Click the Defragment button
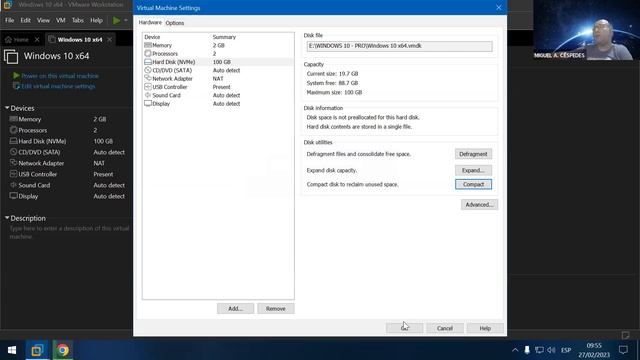Image resolution: width=640 pixels, height=360 pixels. [473, 154]
